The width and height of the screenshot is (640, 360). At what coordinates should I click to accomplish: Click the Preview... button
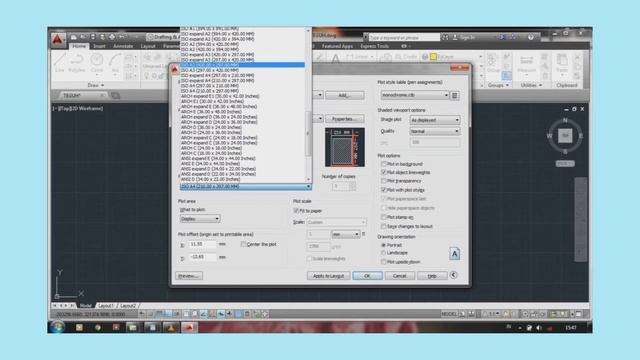[189, 276]
